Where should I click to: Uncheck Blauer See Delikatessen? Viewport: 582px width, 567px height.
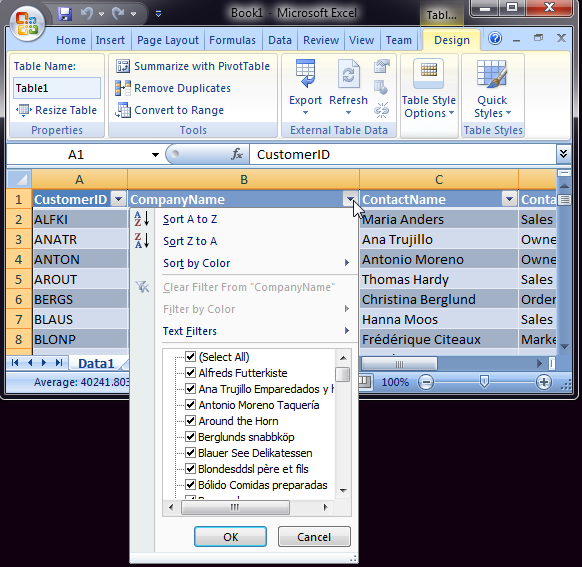(190, 453)
